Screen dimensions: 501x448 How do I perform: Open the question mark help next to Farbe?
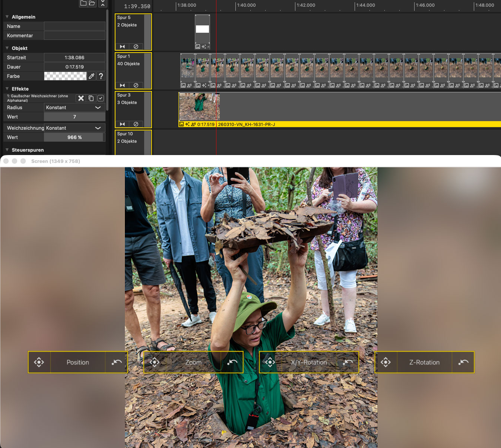point(101,76)
